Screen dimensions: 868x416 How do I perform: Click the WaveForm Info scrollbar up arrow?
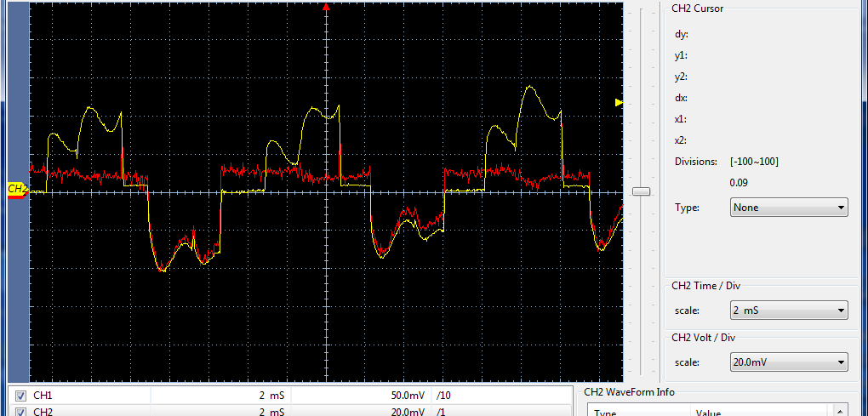click(x=840, y=411)
